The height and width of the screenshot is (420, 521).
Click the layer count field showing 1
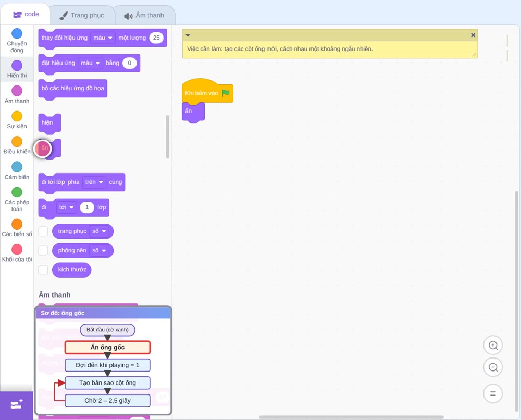(87, 207)
